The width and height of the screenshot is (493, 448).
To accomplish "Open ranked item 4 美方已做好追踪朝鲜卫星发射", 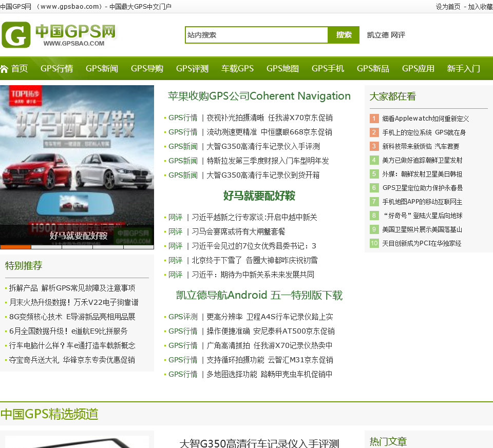I will [x=422, y=160].
